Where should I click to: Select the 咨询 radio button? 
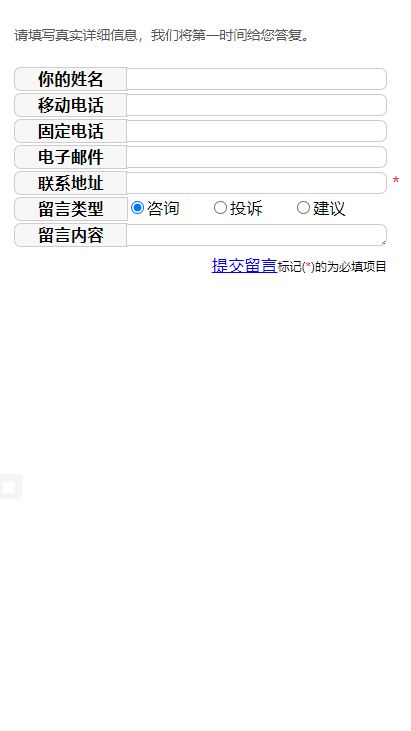point(137,207)
